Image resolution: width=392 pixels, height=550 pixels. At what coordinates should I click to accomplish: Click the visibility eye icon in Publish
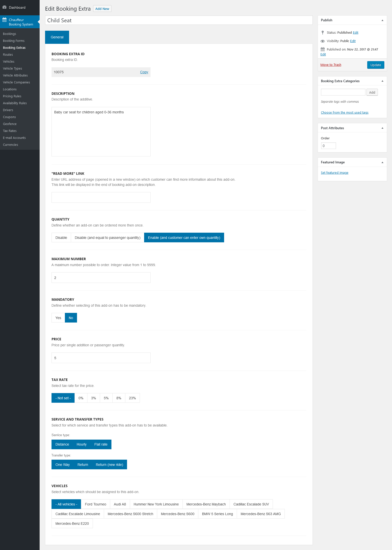point(322,41)
